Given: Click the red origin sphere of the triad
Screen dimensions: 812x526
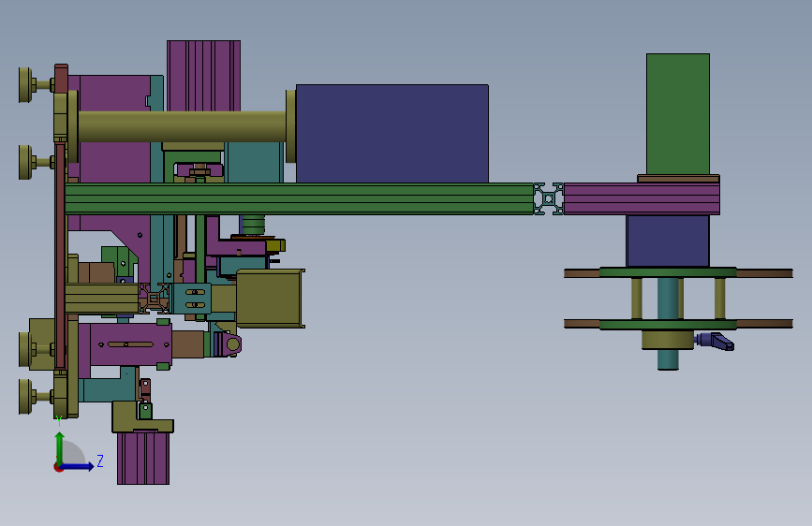Looking at the screenshot, I should pos(58,467).
